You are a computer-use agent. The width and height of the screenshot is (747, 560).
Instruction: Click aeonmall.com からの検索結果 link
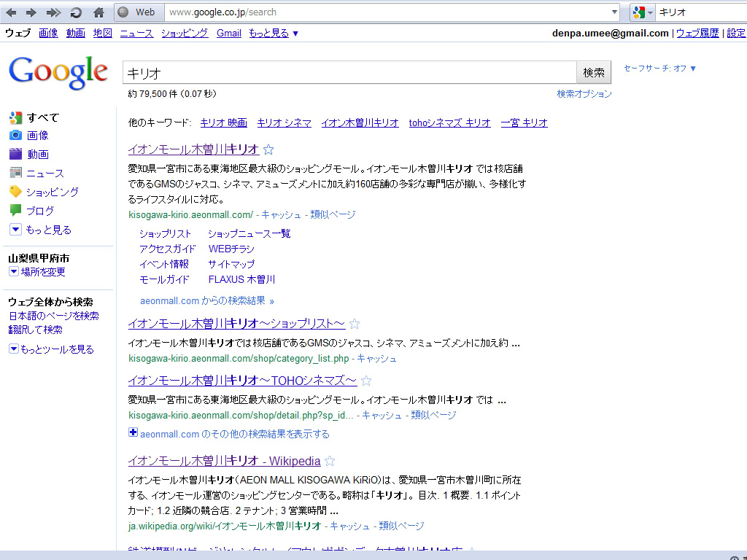click(206, 301)
